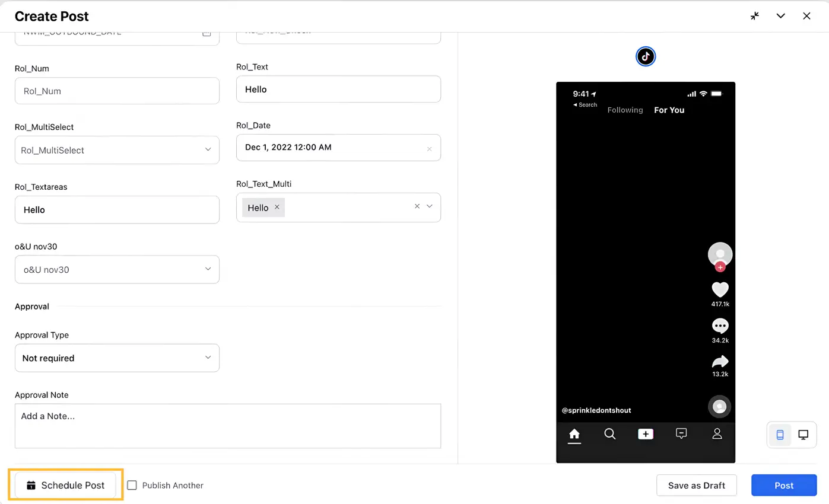Select the Following tab in preview

[x=625, y=110]
